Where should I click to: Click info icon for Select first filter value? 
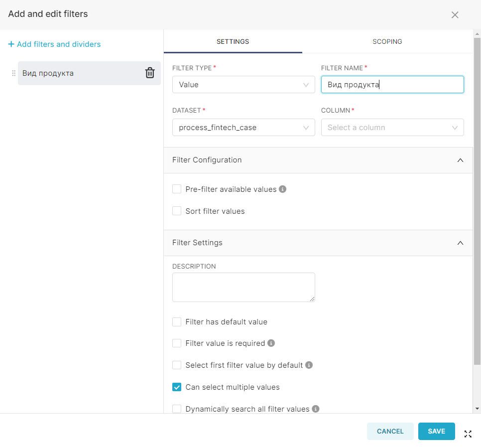[309, 365]
